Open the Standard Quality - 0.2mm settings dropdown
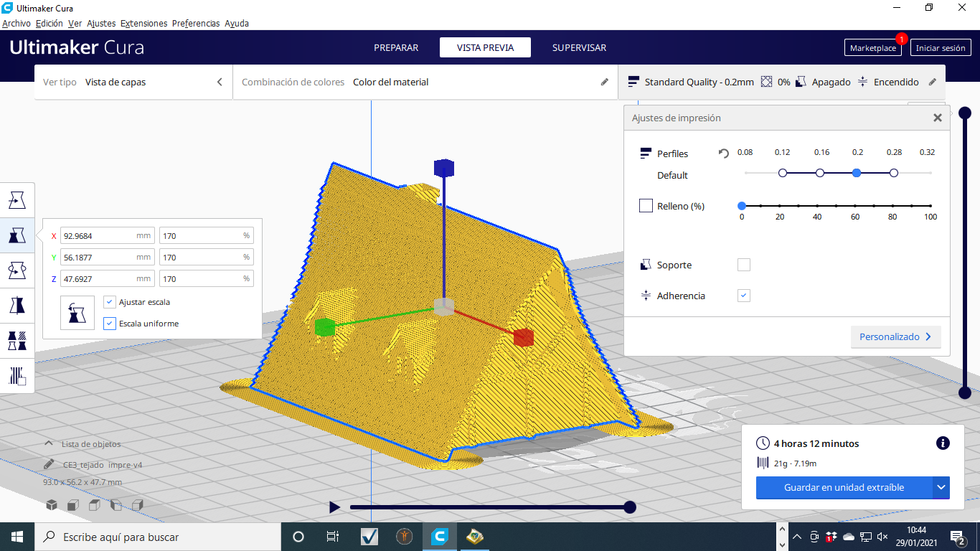The width and height of the screenshot is (980, 551). (x=782, y=82)
